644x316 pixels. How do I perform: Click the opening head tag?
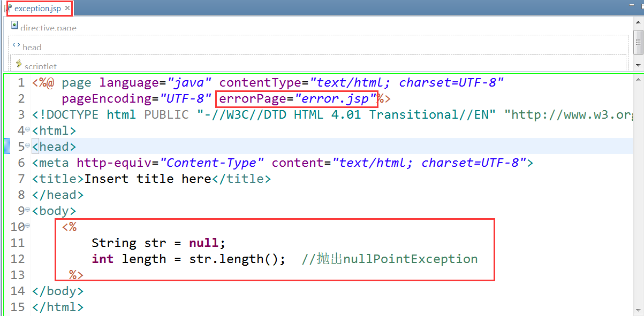coord(54,147)
